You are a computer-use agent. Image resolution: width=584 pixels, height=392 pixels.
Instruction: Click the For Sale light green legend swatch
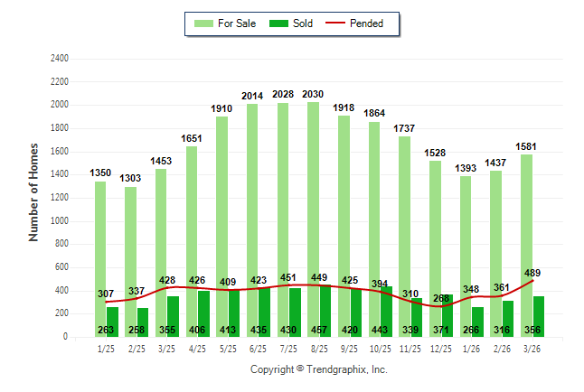point(203,23)
